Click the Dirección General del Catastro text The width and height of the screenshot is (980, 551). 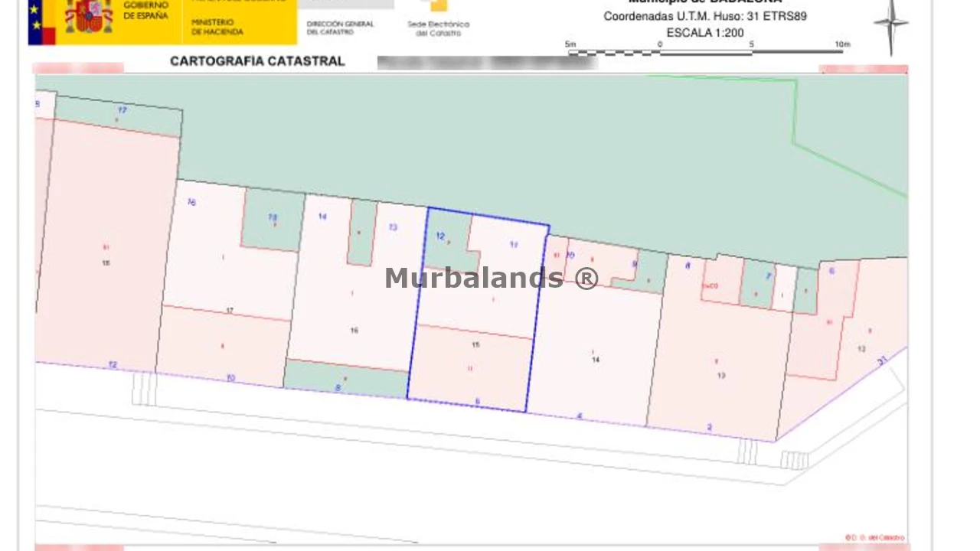pyautogui.click(x=340, y=28)
